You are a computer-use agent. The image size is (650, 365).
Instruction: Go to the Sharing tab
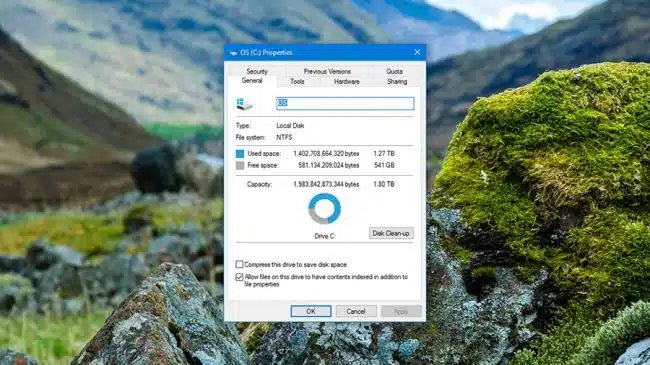click(x=397, y=82)
